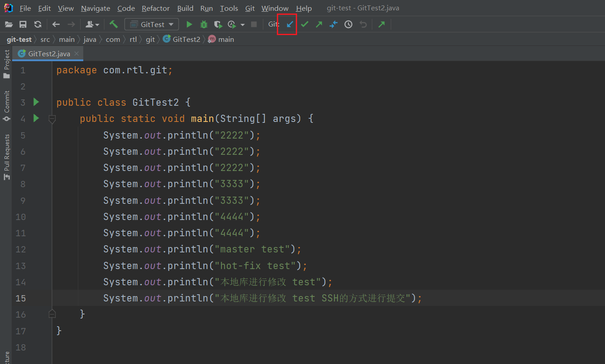
Task: Open the File menu
Action: pyautogui.click(x=25, y=8)
